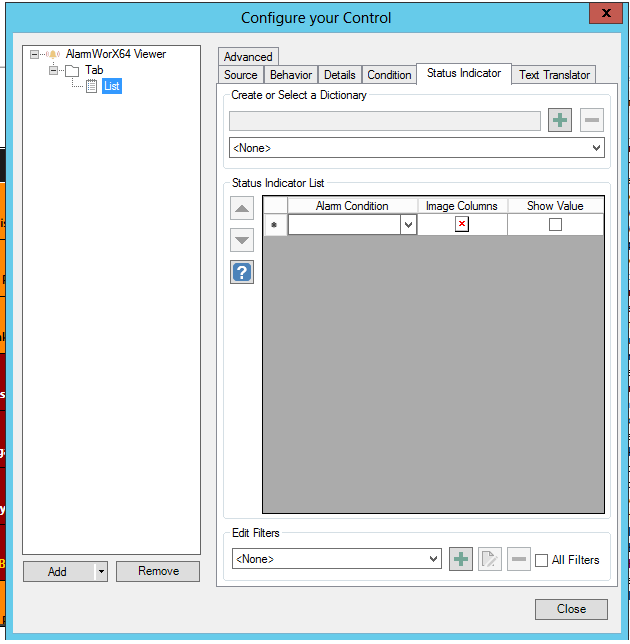Click the minus icon beside the dictionary field
Screen dimensions: 630x644
592,121
